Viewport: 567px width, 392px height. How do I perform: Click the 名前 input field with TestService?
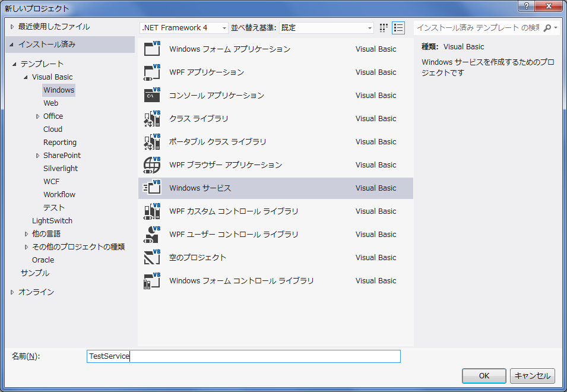point(243,356)
